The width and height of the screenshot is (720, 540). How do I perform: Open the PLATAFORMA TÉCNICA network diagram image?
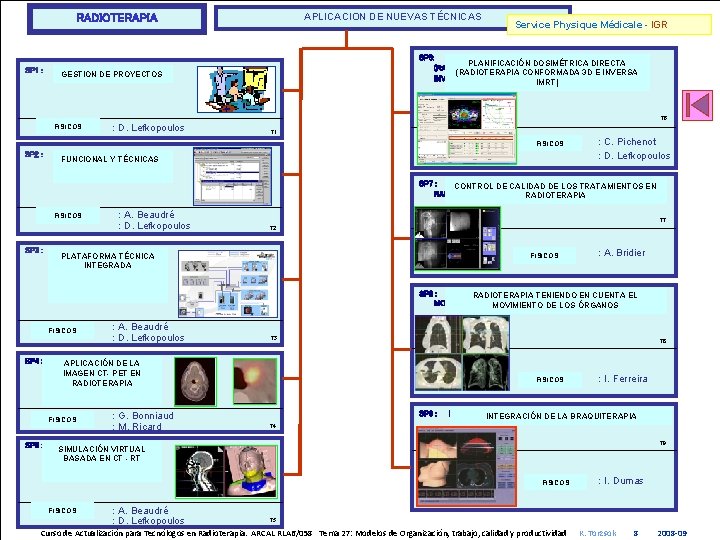coord(228,284)
